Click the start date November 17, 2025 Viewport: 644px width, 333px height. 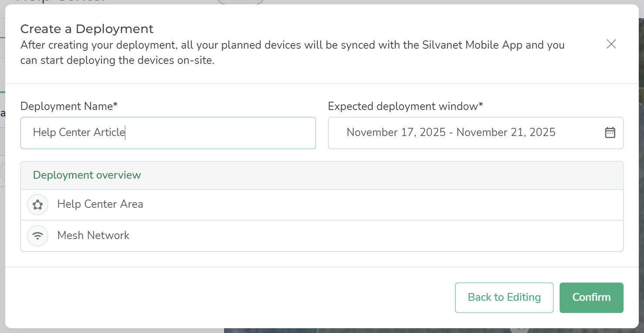pyautogui.click(x=396, y=133)
